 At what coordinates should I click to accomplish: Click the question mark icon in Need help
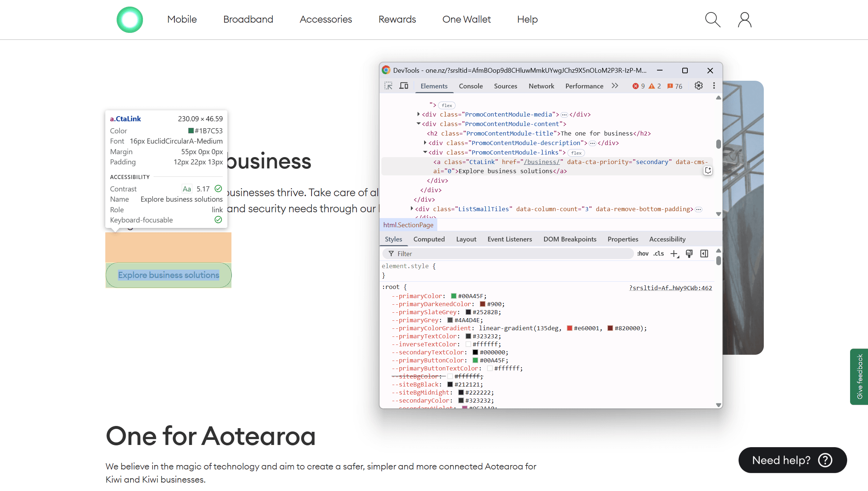(x=825, y=460)
